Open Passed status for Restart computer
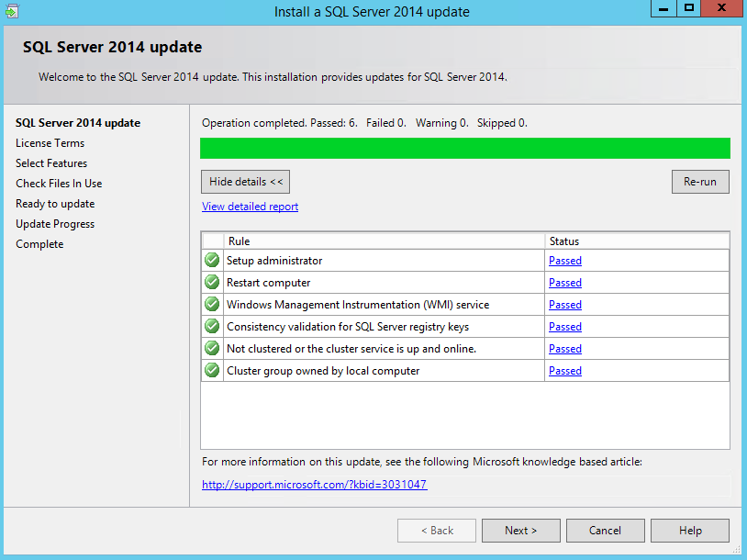 [x=565, y=283]
